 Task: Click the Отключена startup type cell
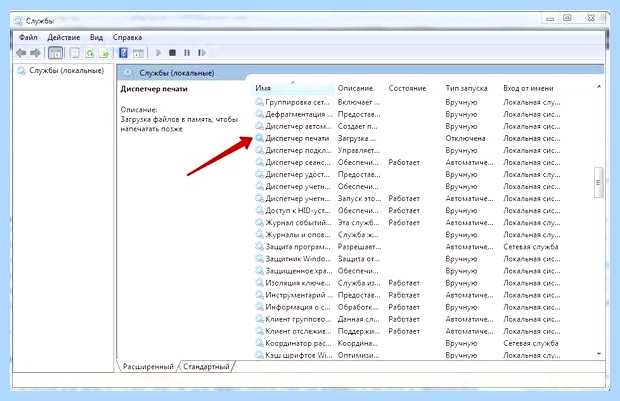465,138
